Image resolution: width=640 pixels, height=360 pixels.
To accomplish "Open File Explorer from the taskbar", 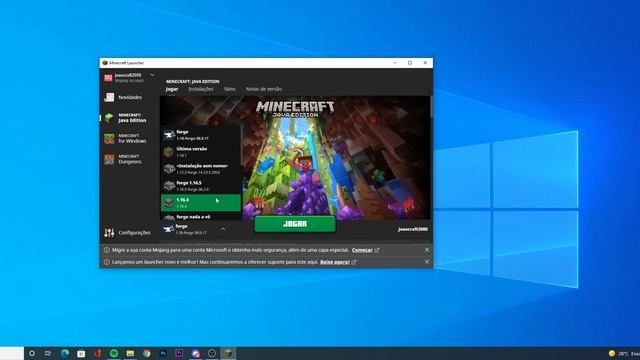I will coord(130,353).
